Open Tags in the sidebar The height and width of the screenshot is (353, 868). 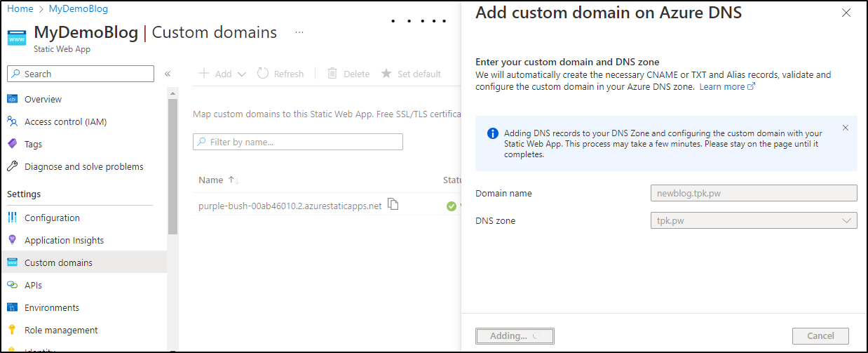click(33, 144)
